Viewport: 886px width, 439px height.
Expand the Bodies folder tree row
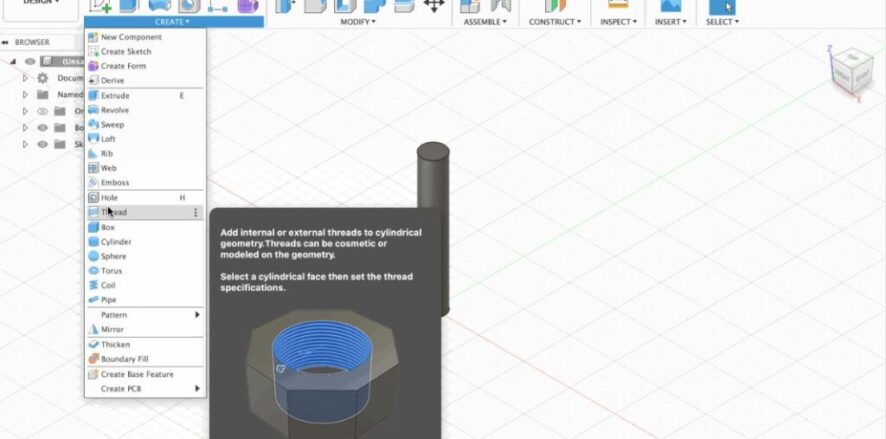[25, 128]
